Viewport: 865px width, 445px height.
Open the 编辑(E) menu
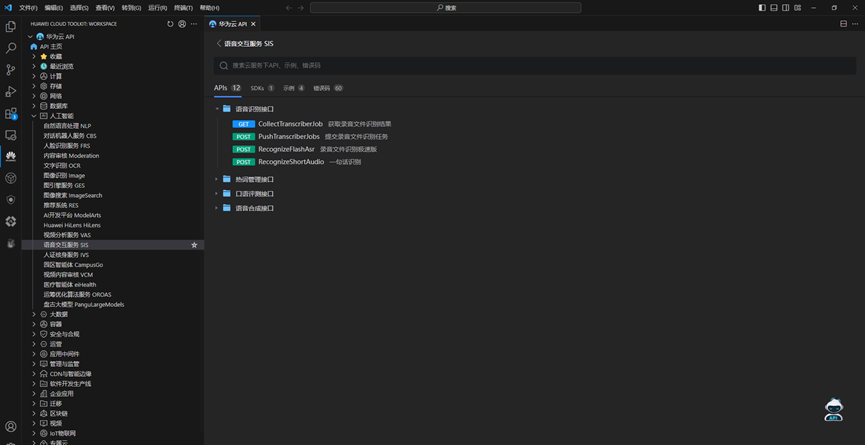[54, 8]
